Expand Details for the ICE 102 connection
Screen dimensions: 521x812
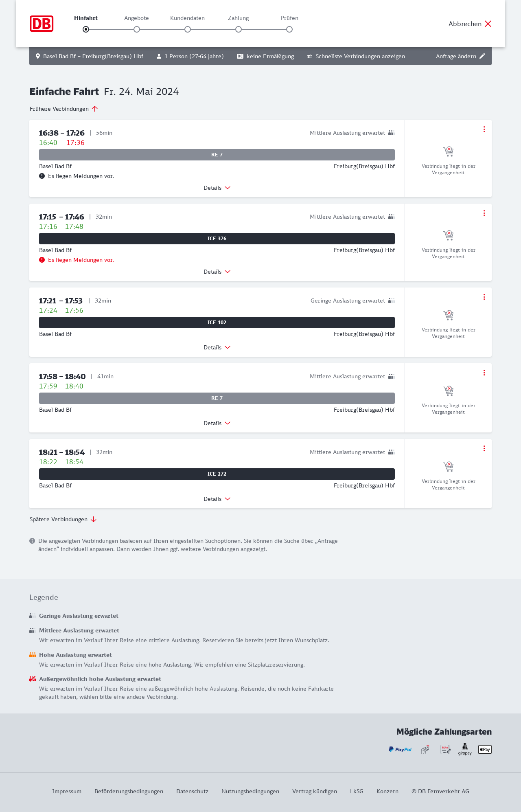pos(217,347)
